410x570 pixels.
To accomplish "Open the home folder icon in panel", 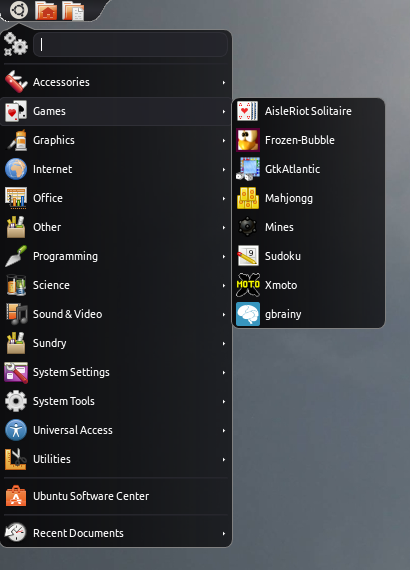I will coord(46,10).
